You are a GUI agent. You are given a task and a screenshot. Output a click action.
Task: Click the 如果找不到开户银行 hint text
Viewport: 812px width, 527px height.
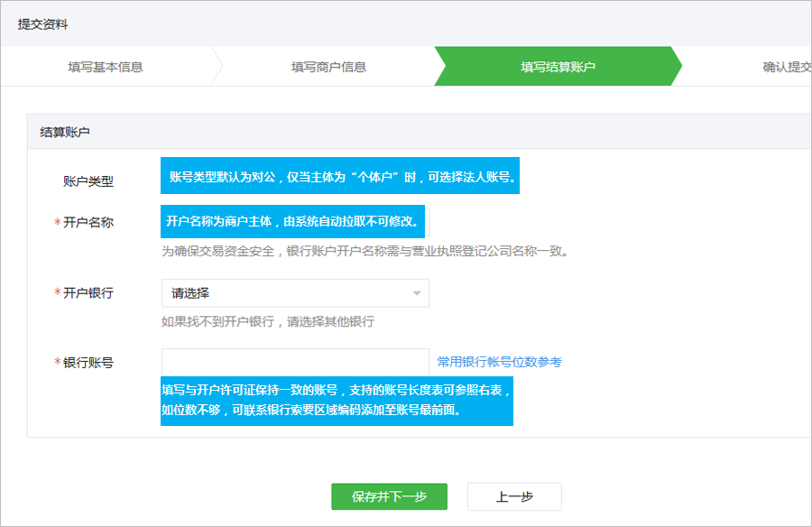point(267,321)
